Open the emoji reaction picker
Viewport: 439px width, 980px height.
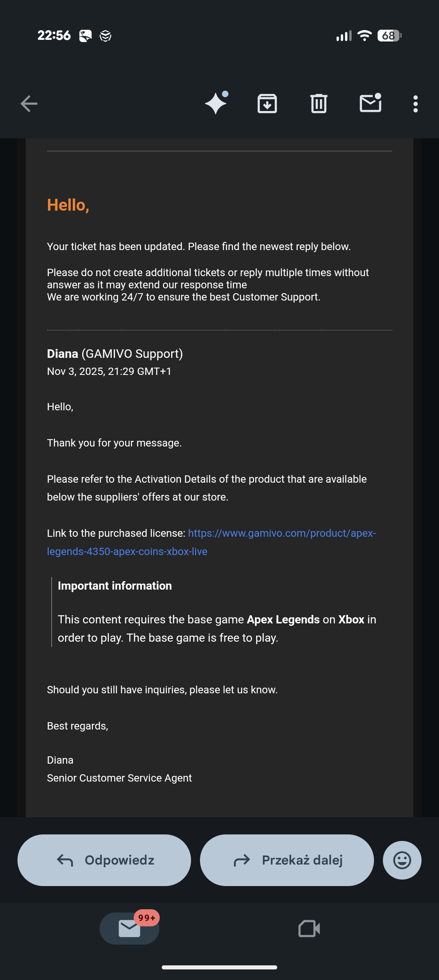click(402, 860)
